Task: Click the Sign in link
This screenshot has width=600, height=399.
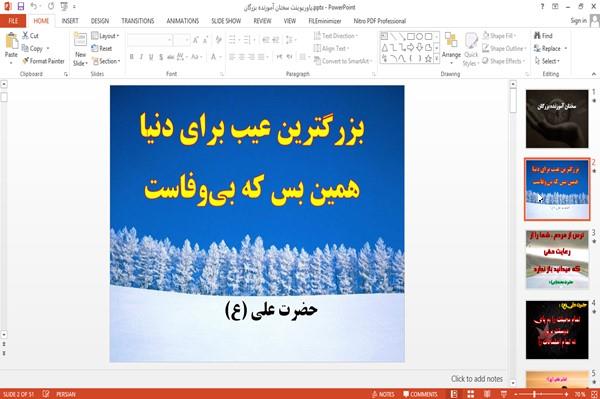Action: coord(579,21)
